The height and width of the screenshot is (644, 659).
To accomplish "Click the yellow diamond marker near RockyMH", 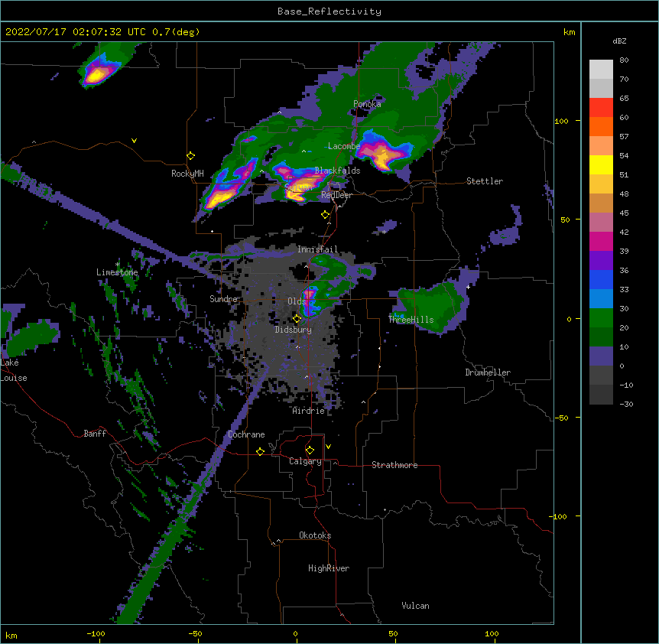I will 191,156.
